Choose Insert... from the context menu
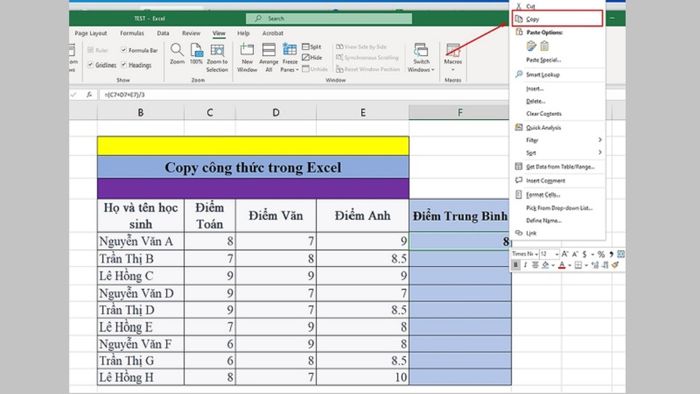700x394 pixels. click(534, 88)
